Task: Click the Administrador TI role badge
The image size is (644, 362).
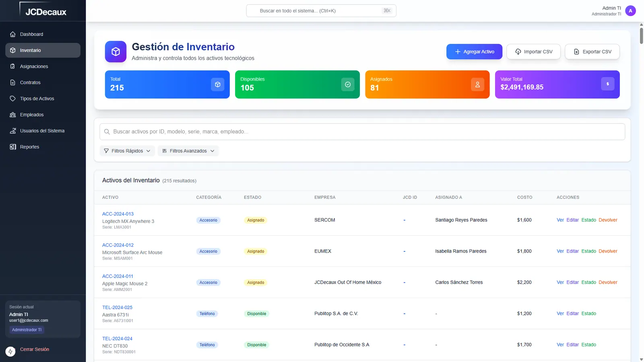Action: pos(27,330)
